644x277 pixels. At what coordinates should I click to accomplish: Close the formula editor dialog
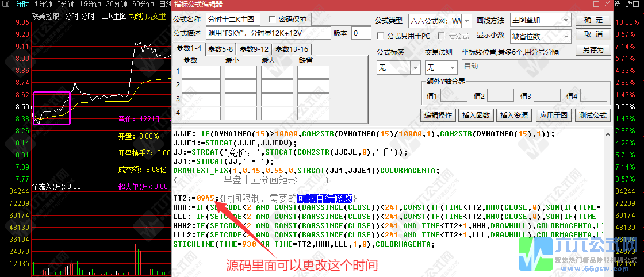pyautogui.click(x=607, y=5)
